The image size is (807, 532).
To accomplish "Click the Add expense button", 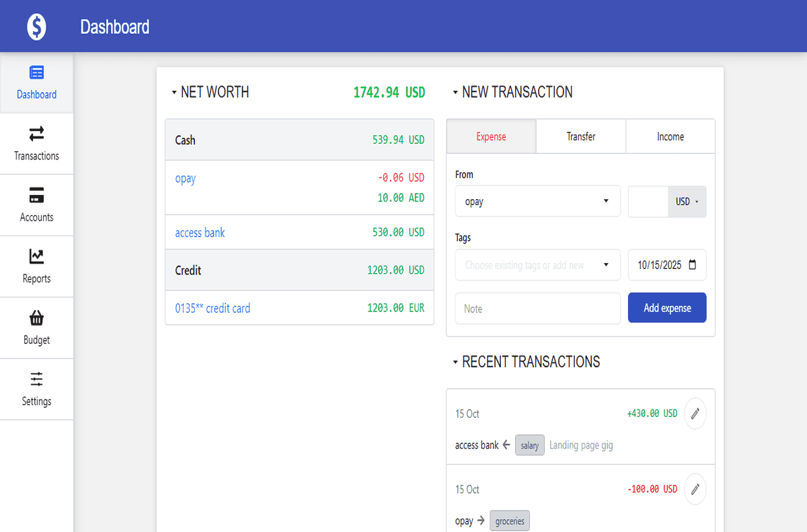I will (666, 308).
